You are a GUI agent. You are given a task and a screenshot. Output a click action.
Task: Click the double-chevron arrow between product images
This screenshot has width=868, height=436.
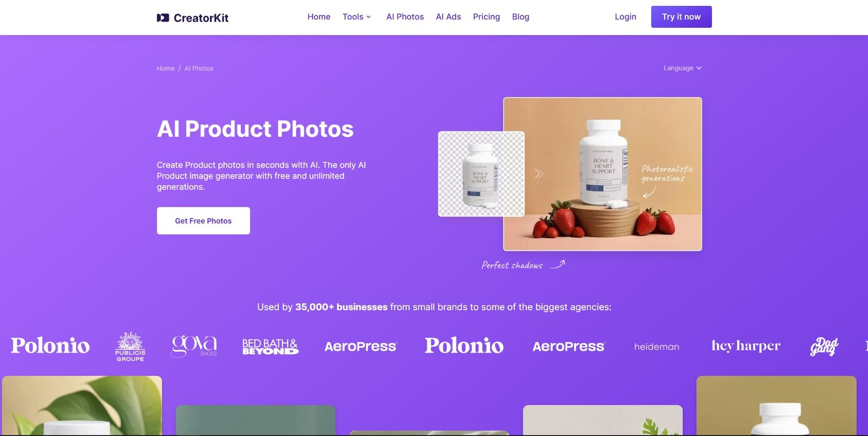[x=539, y=174]
